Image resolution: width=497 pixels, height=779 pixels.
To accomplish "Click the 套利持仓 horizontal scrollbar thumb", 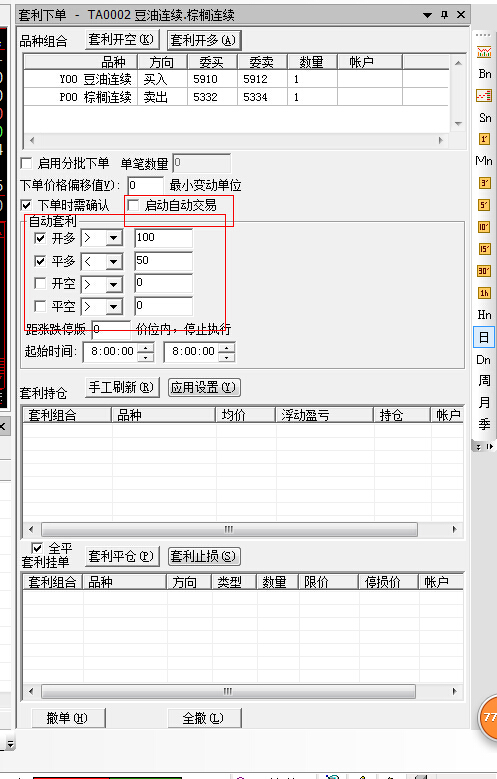I will pos(229,529).
